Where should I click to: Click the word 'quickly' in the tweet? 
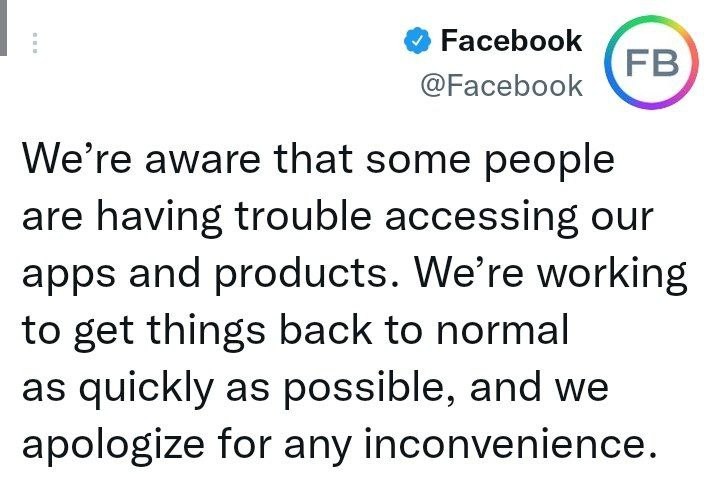(x=146, y=390)
